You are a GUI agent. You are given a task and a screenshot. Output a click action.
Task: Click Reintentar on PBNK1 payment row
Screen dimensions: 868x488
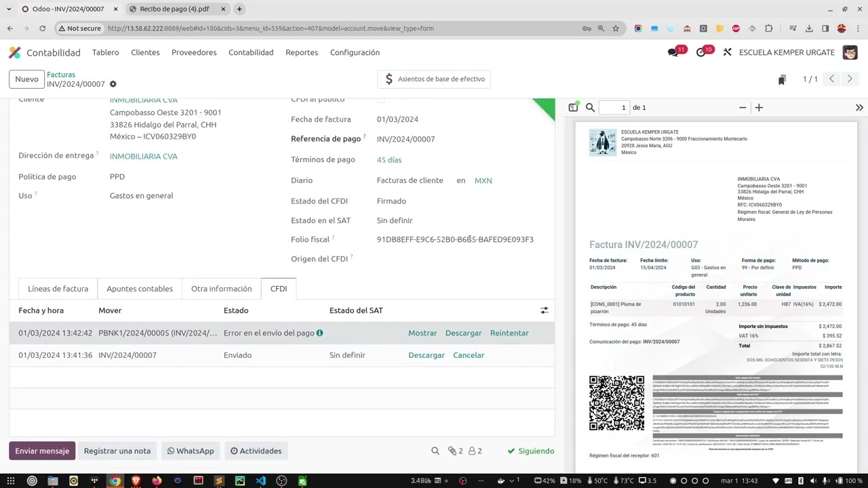pyautogui.click(x=509, y=333)
